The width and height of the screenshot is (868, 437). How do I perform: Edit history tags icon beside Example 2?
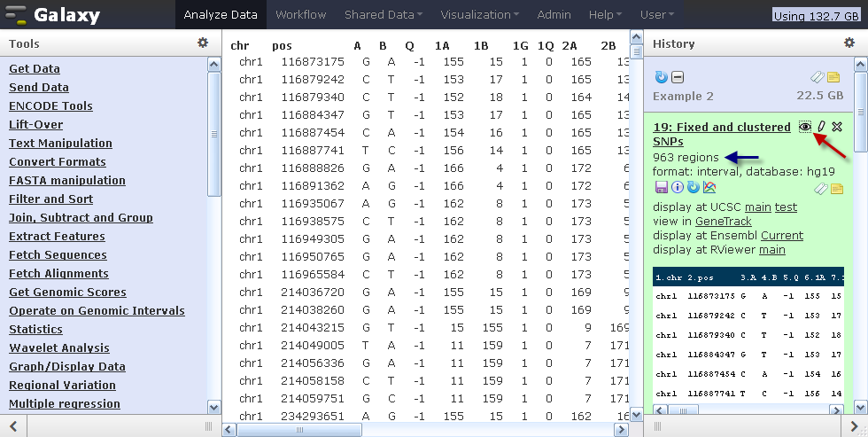(x=818, y=77)
